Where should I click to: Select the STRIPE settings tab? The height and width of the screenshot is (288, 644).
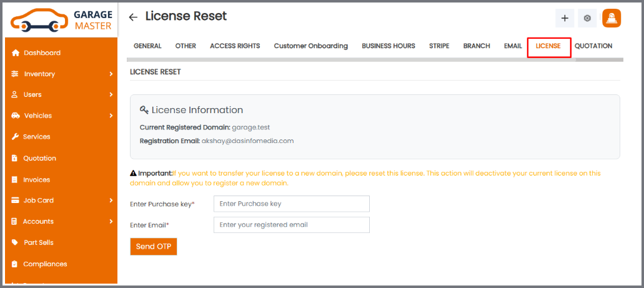click(439, 46)
